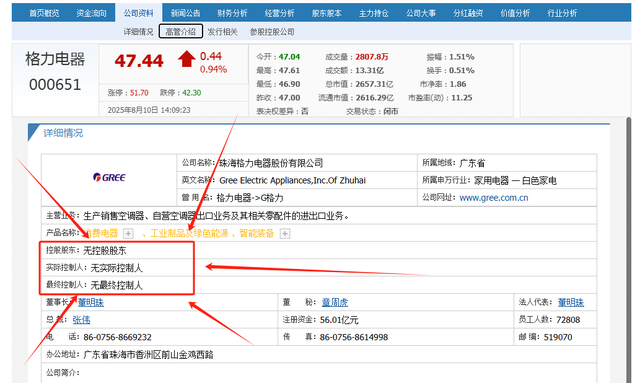Click the 邮编 value 519070
The image size is (640, 383).
(558, 337)
